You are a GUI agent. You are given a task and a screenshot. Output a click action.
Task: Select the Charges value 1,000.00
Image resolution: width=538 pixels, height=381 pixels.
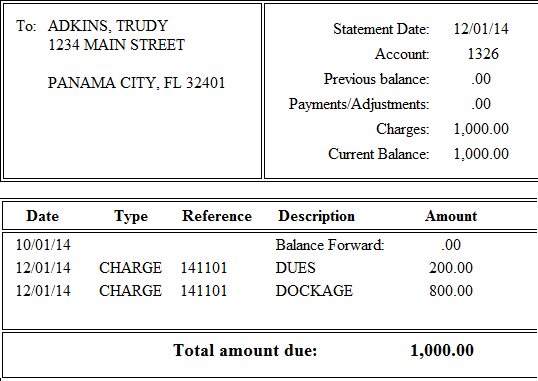481,129
